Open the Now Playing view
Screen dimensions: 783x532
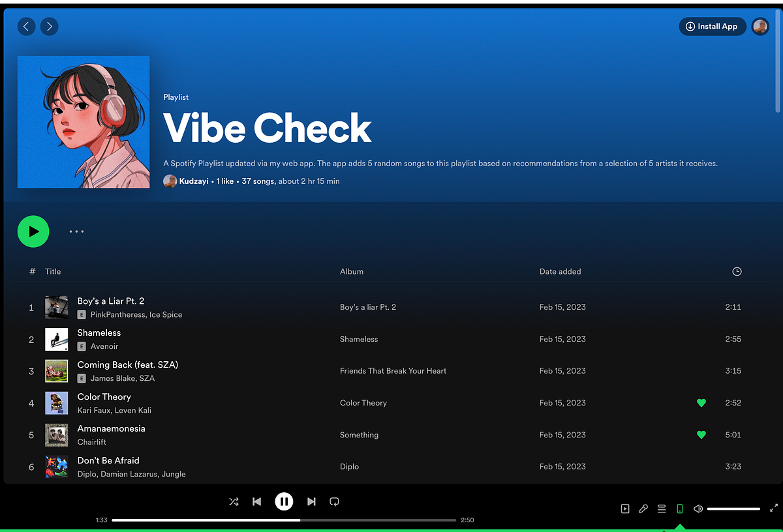coord(625,509)
